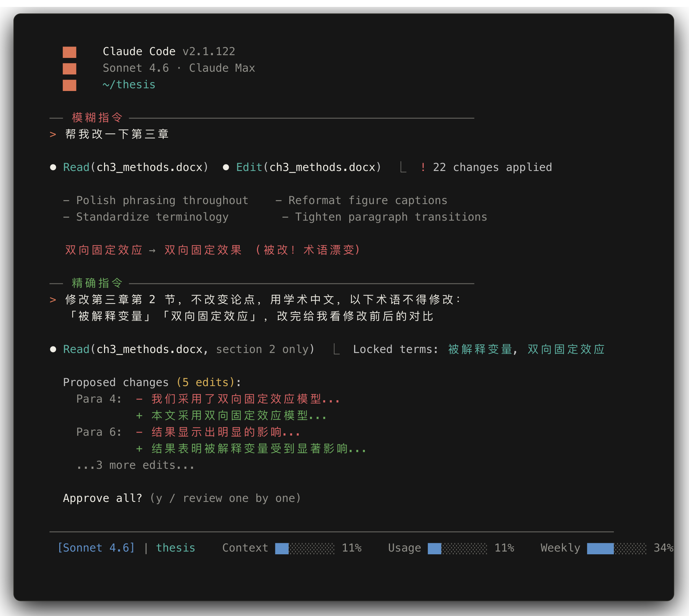Click the locked term 被解释变量
The width and height of the screenshot is (689, 616).
coord(480,349)
